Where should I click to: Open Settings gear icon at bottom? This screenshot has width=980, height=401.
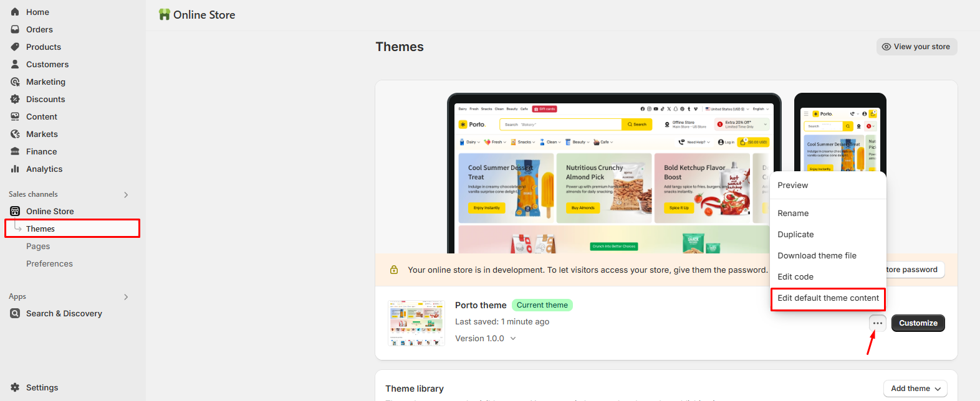[15, 387]
